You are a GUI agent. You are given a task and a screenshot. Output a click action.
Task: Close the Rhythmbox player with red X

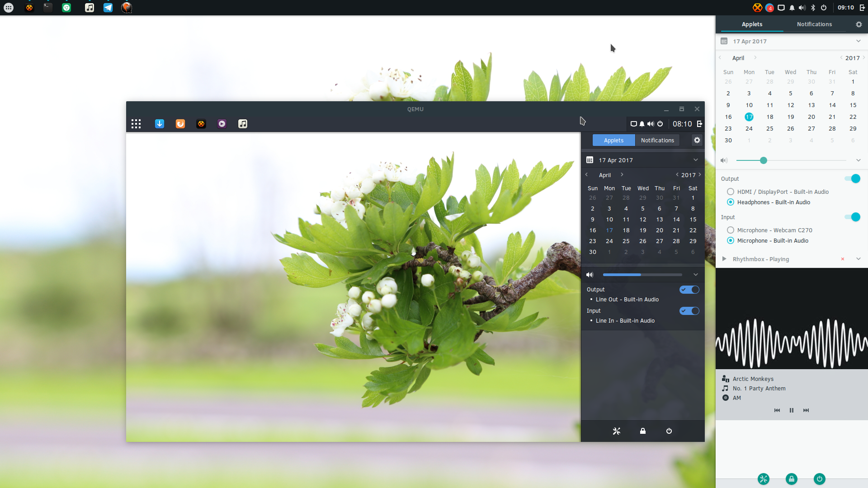pos(843,259)
